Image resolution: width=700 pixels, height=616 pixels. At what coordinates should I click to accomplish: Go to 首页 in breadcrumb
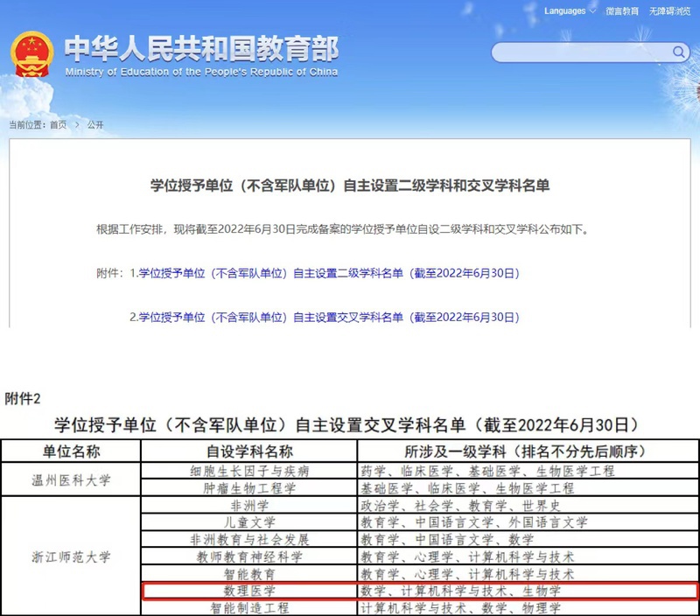click(58, 125)
